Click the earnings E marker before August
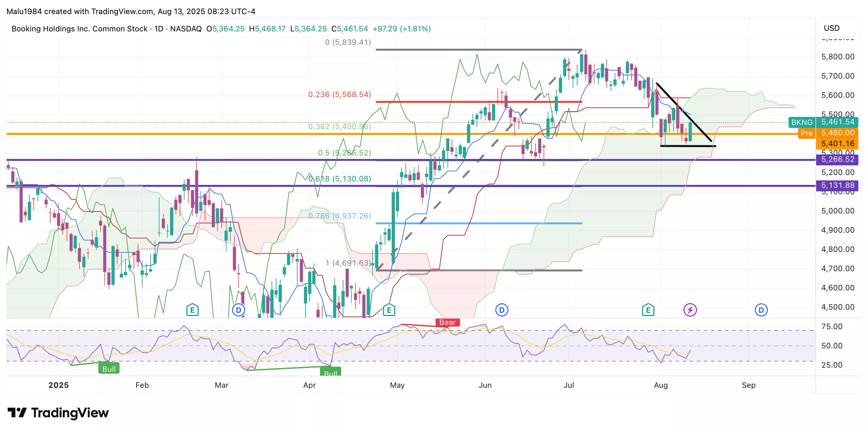This screenshot has height=432, width=868. (648, 310)
